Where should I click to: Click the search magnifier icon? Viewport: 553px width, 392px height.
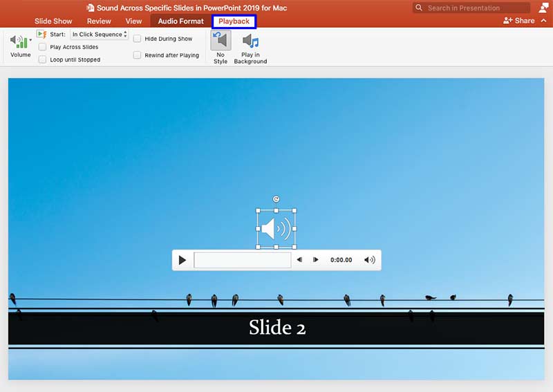419,8
